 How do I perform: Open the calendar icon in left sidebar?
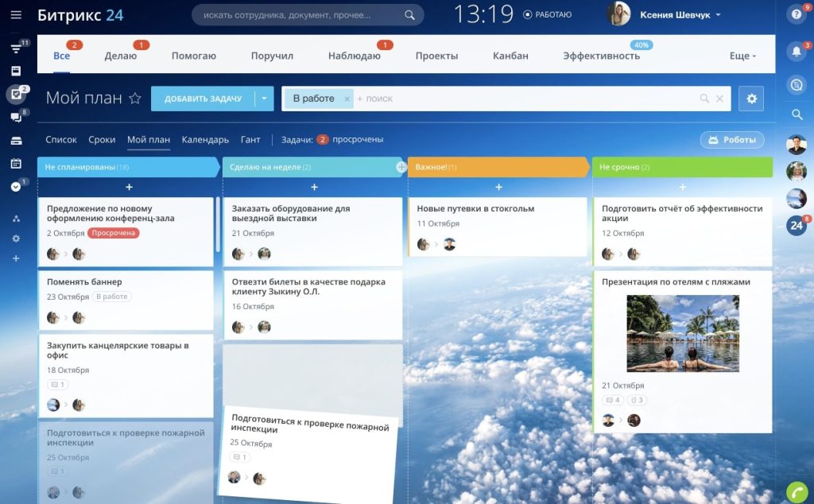(x=16, y=164)
